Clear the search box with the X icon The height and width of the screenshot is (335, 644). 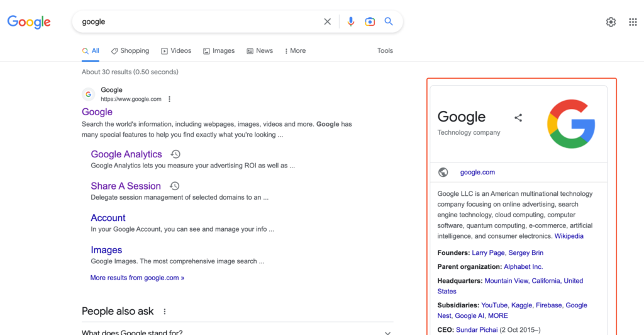pos(327,21)
